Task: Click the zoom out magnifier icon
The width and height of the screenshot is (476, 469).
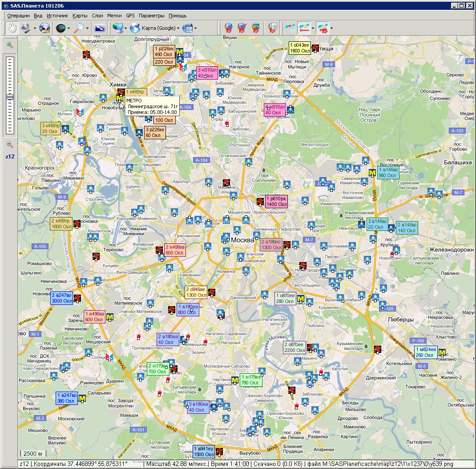Action: click(x=9, y=145)
